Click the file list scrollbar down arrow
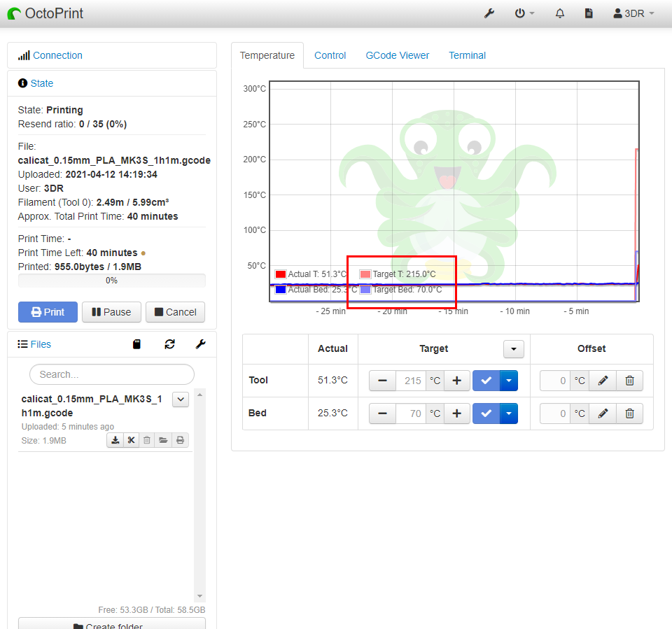The height and width of the screenshot is (629, 672). (199, 596)
